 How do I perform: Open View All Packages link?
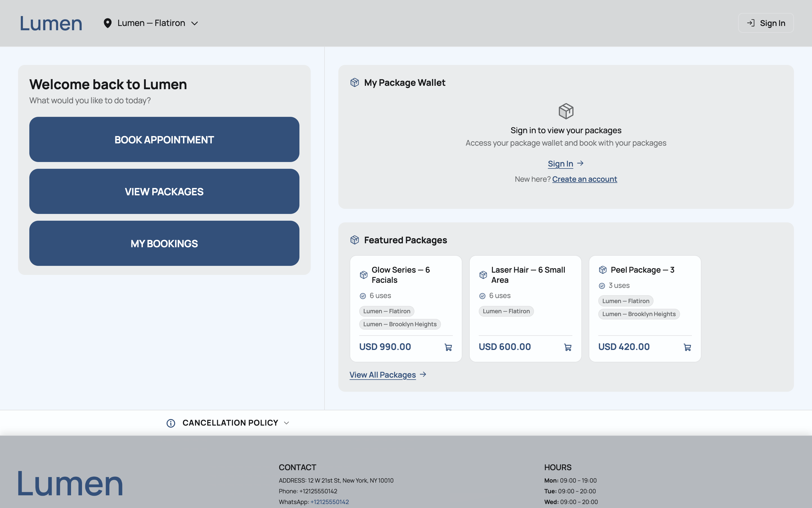click(383, 375)
